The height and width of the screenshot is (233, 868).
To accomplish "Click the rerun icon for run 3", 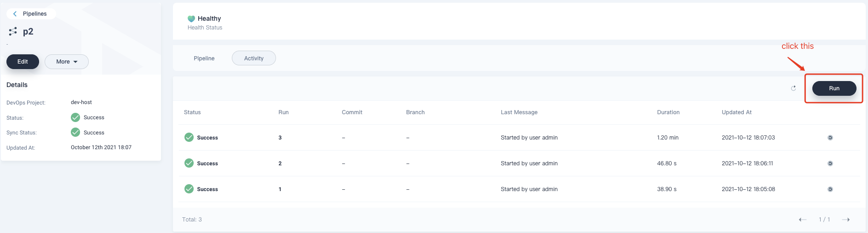I will pyautogui.click(x=830, y=138).
